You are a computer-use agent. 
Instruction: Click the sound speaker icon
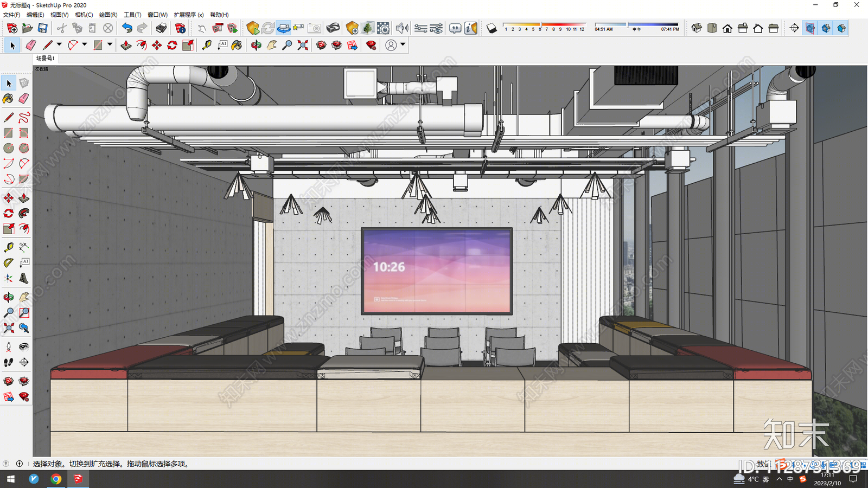coord(401,28)
